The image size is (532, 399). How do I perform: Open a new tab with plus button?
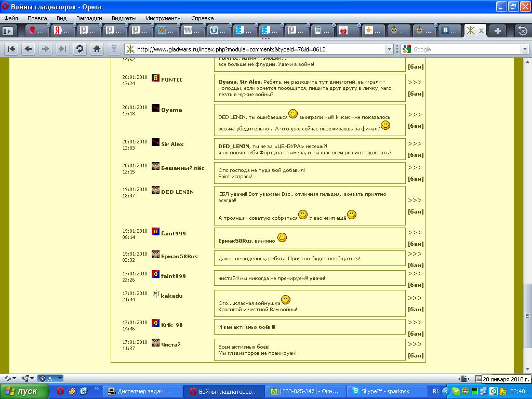[497, 31]
